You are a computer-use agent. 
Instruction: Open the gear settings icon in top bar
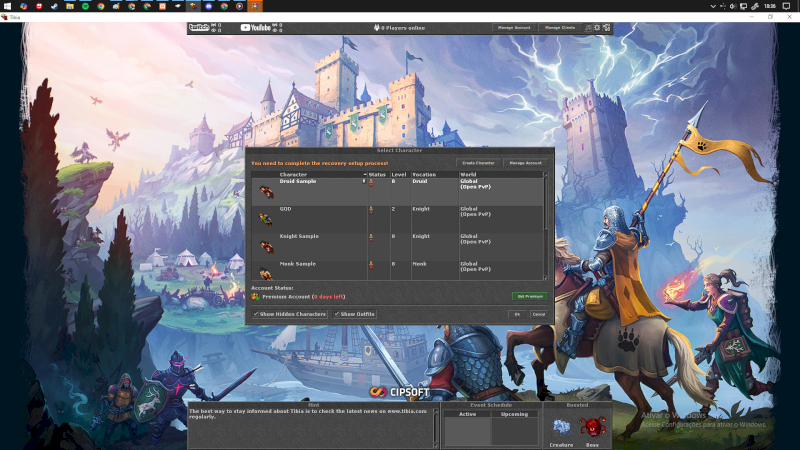597,28
